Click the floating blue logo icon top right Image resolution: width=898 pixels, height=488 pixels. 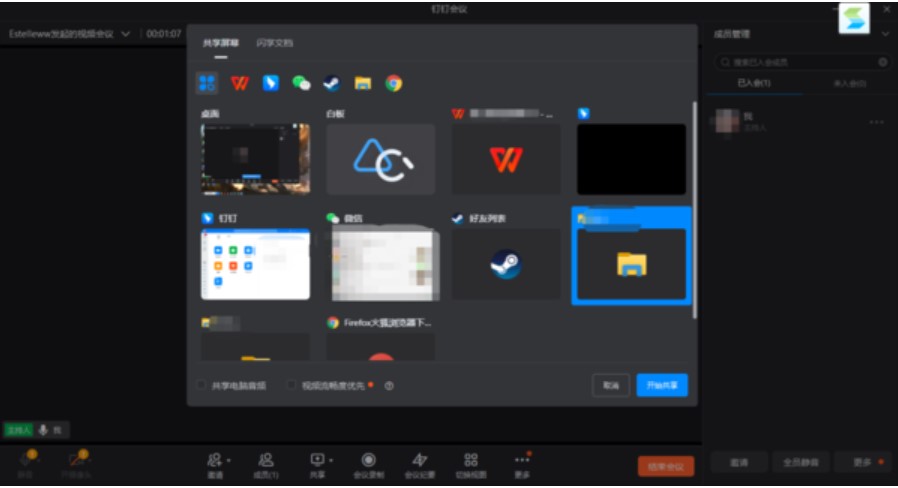point(854,18)
